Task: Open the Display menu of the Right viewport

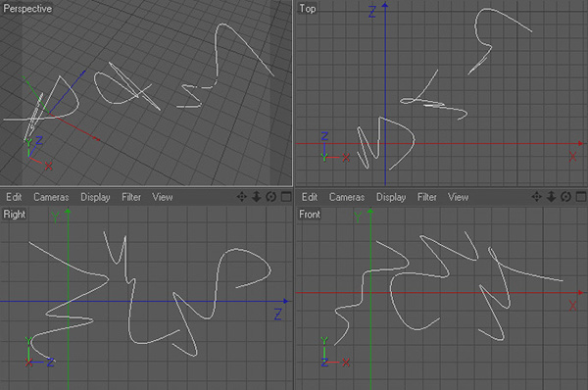Action: (95, 197)
